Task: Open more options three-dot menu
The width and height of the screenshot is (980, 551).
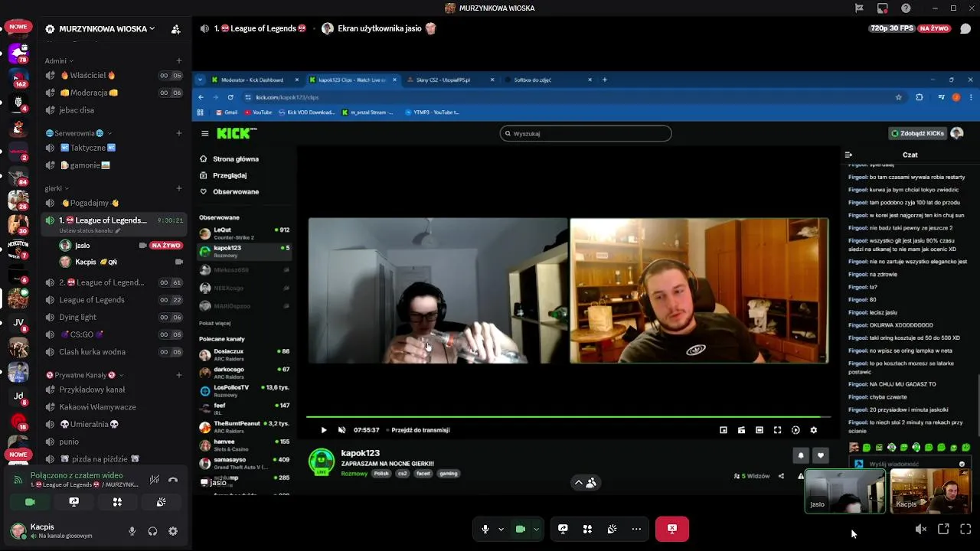Action: click(x=636, y=529)
